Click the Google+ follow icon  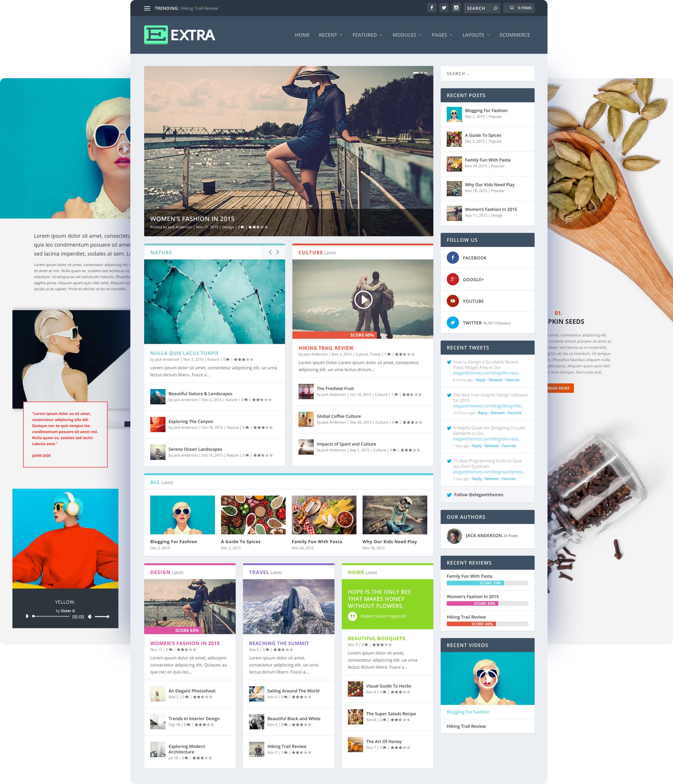[x=452, y=279]
